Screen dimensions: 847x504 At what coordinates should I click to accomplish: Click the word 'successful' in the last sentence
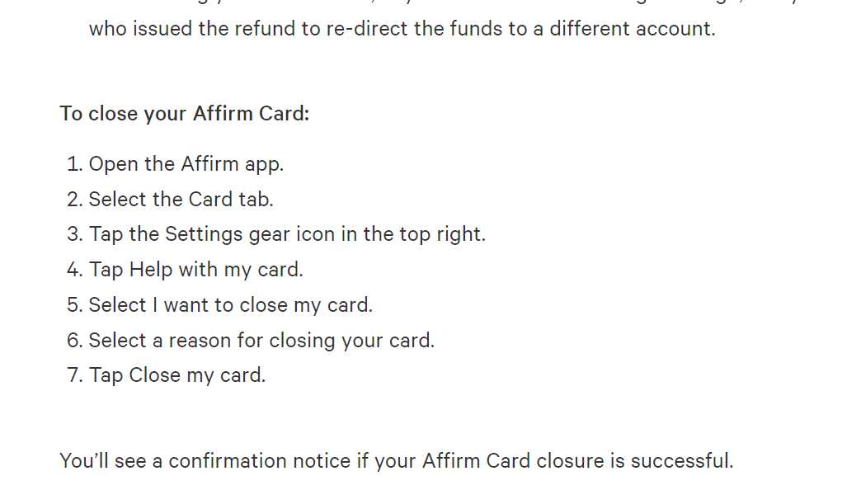click(x=682, y=461)
